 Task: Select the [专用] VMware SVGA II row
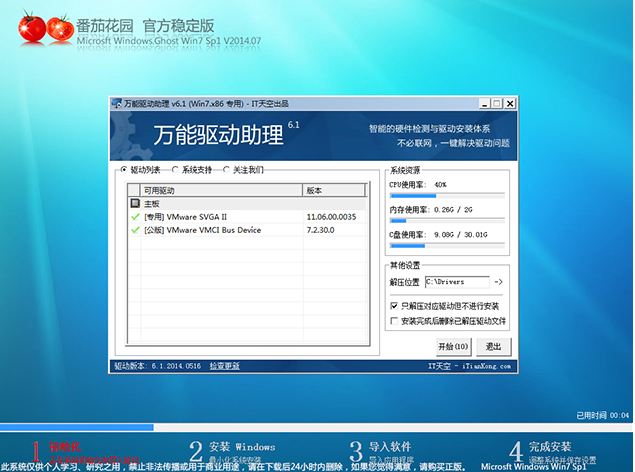(x=247, y=217)
